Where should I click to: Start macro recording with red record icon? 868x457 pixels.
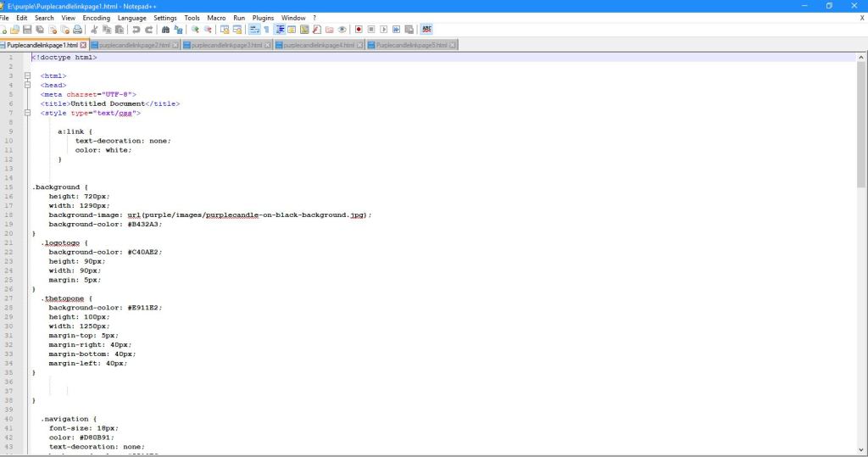click(x=358, y=29)
